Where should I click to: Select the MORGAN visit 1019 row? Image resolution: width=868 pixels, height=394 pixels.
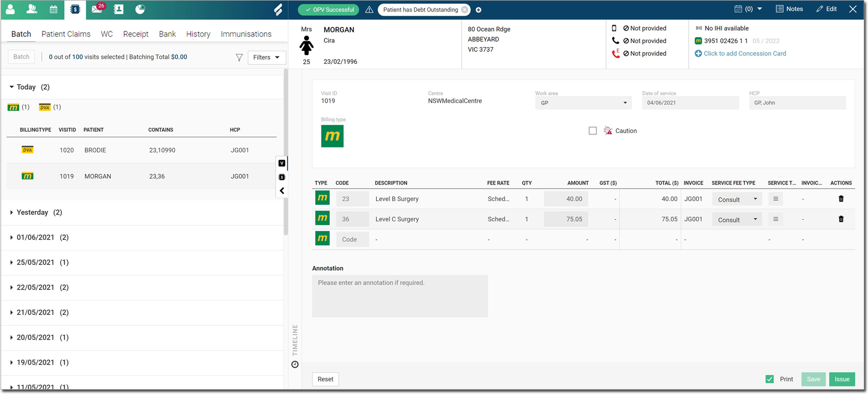[x=141, y=176]
